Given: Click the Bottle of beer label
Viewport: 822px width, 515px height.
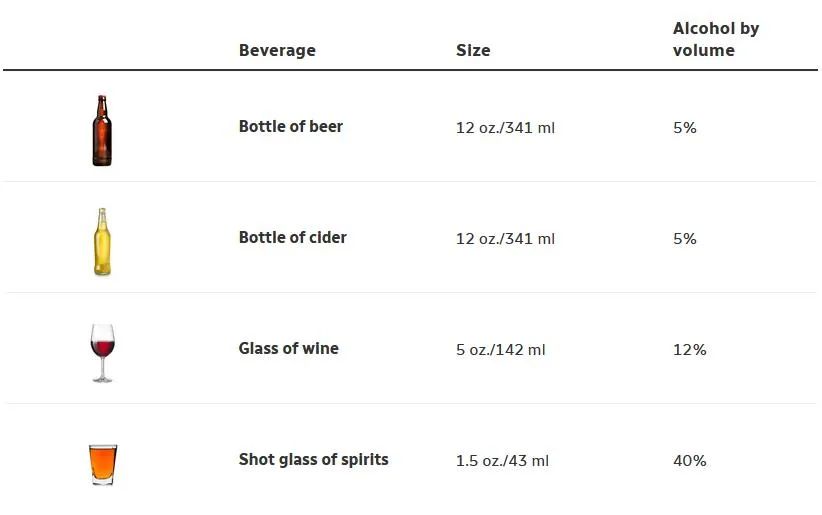Looking at the screenshot, I should pyautogui.click(x=291, y=126).
